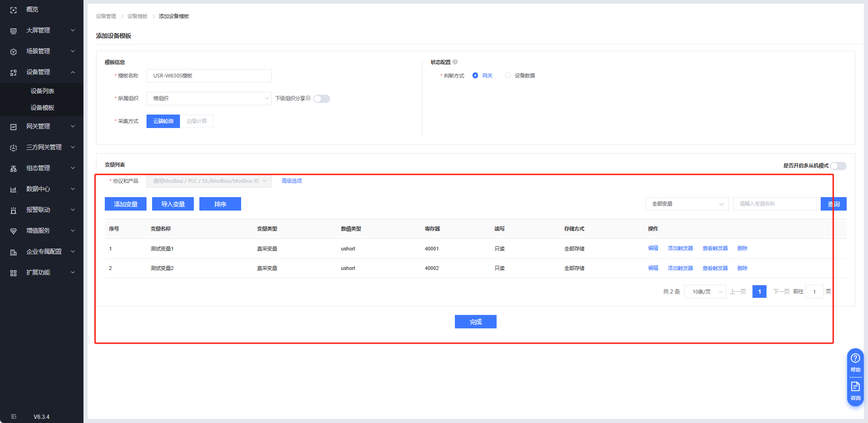Open the 咨询 consultation icon
The image size is (868, 423).
(x=855, y=387)
